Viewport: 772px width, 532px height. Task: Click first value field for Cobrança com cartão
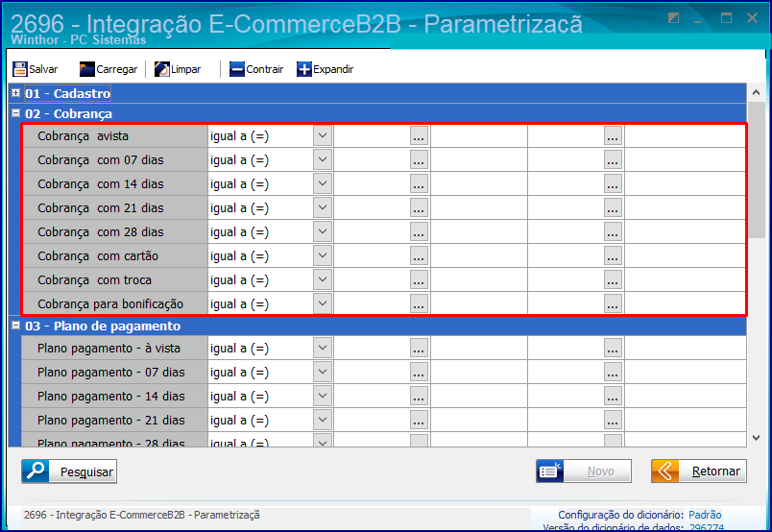point(372,255)
